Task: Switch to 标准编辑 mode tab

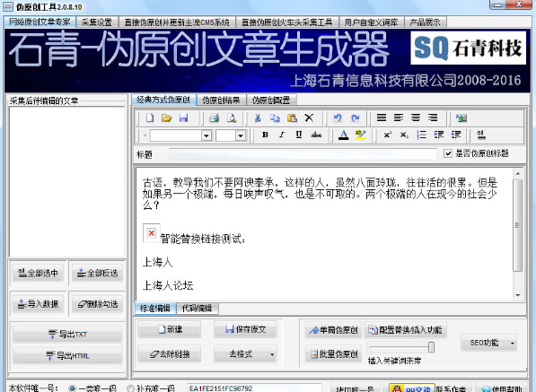Action: coord(154,308)
